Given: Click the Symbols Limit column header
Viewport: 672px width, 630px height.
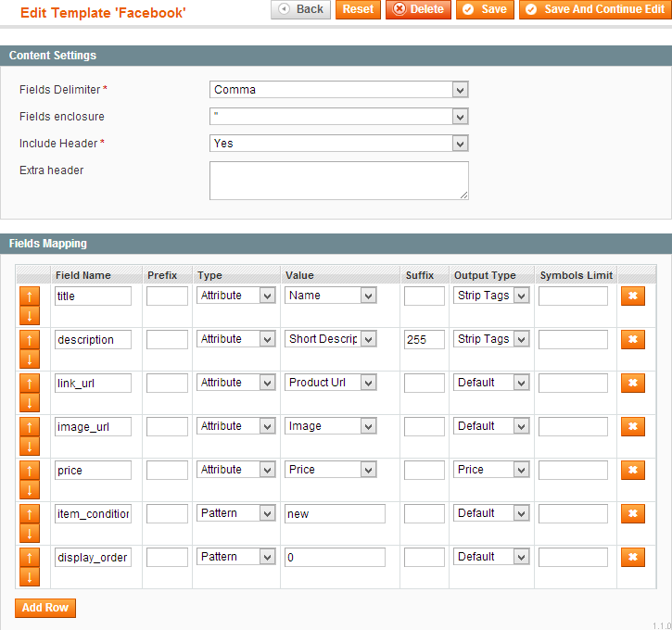Looking at the screenshot, I should click(576, 275).
